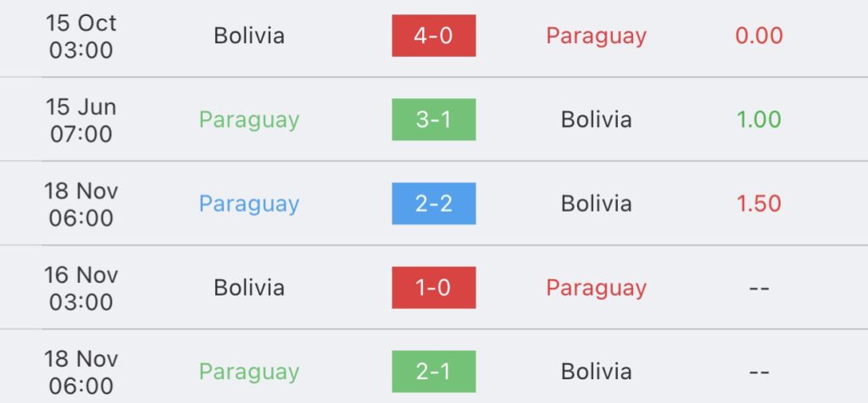Select Bolivia in the 4-0 match row
The width and height of the screenshot is (868, 403).
[x=249, y=36]
